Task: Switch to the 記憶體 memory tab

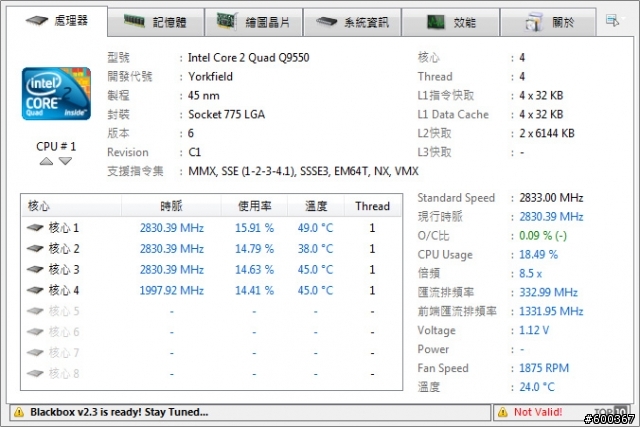Action: pos(156,22)
